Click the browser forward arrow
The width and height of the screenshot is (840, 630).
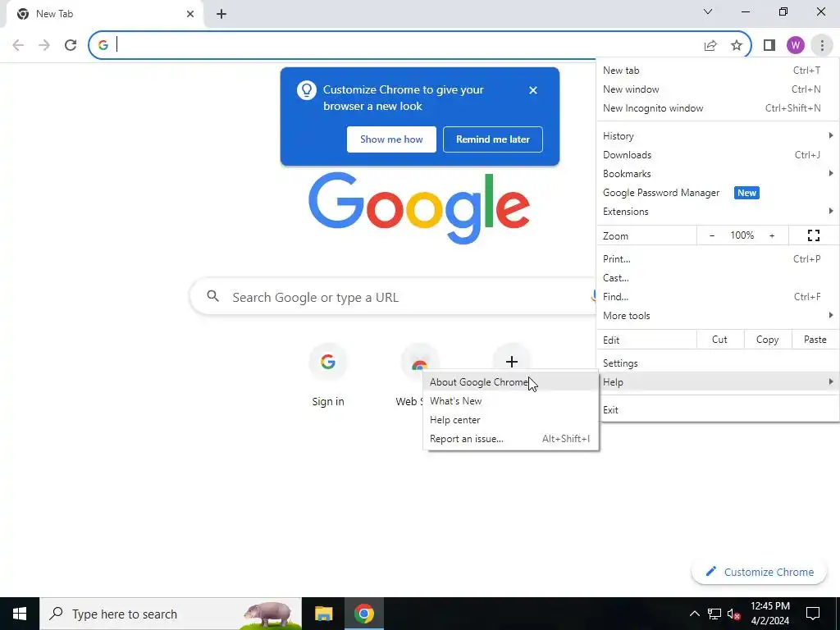pyautogui.click(x=44, y=45)
